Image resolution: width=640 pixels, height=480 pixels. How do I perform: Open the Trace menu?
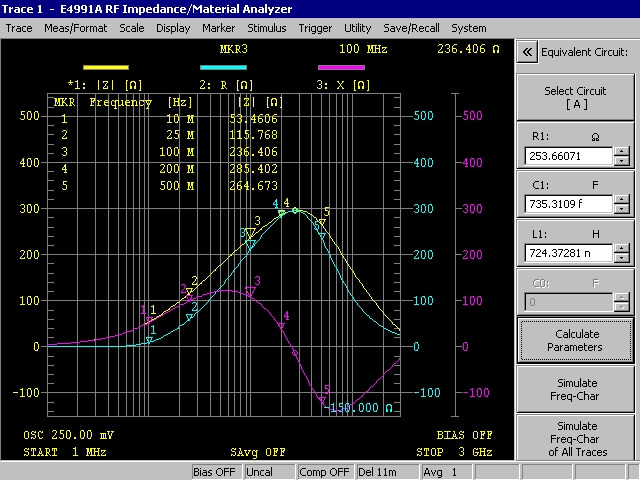pyautogui.click(x=19, y=28)
